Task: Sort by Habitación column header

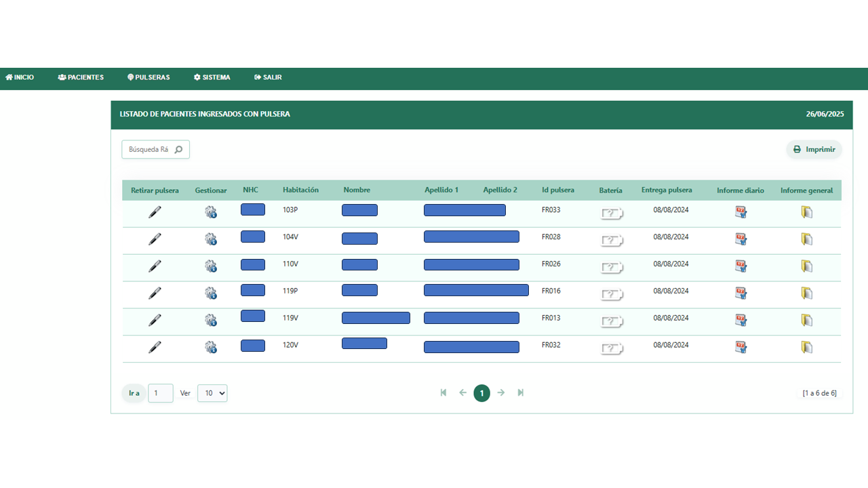Action: click(x=300, y=190)
